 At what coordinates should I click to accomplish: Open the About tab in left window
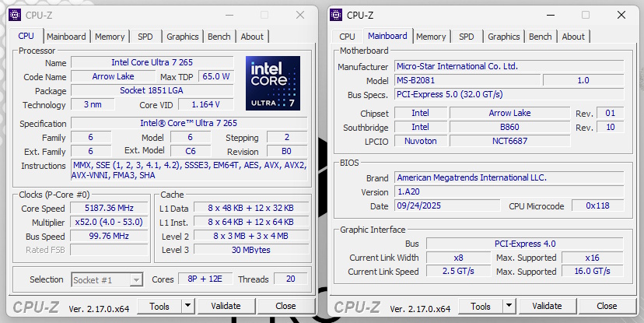click(x=252, y=37)
